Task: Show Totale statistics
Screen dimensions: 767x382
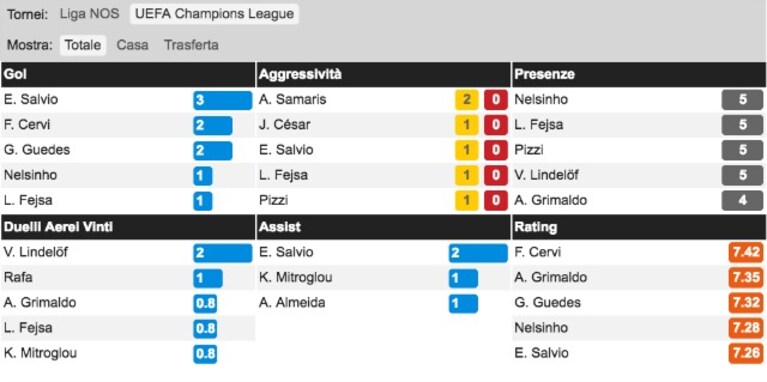Action: click(83, 45)
